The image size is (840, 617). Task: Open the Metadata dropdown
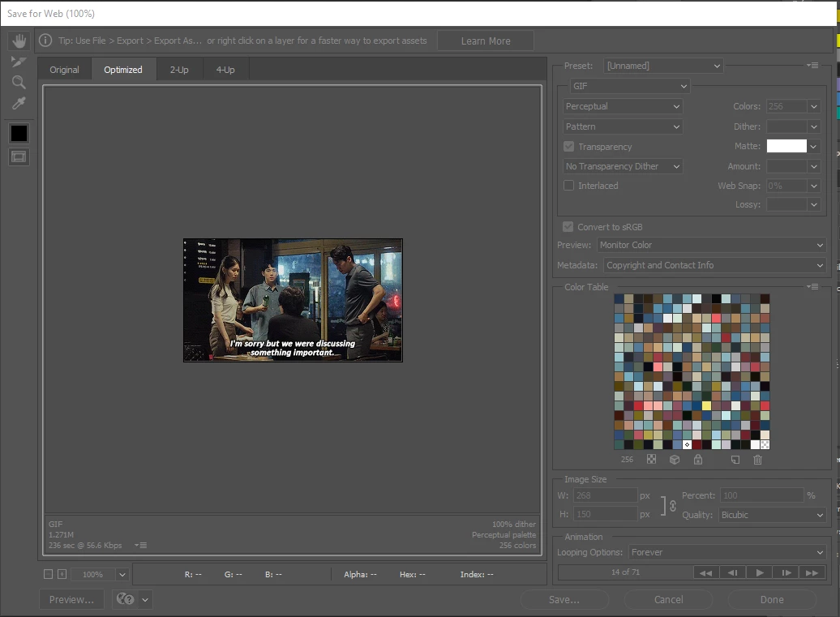[x=714, y=265]
